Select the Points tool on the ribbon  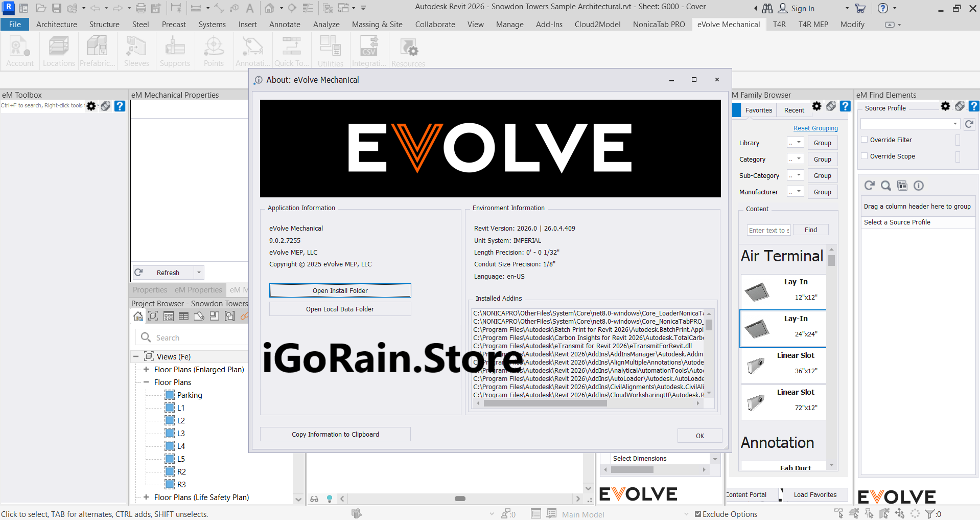pos(213,50)
